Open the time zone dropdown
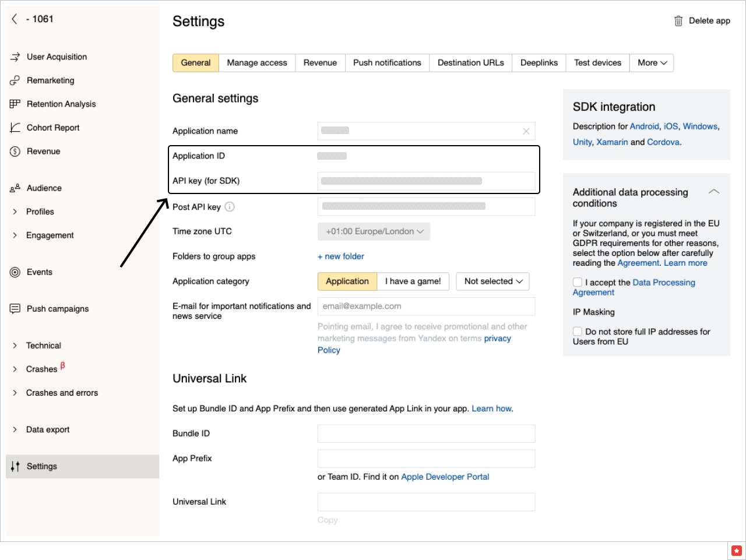The height and width of the screenshot is (560, 746). [374, 231]
